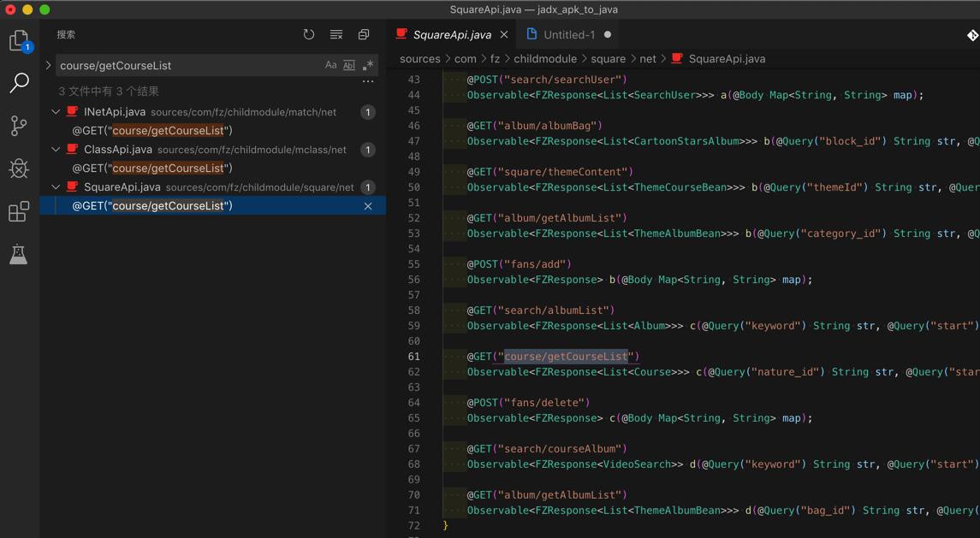Show the Extensions view
Screen dimensions: 980x538
[19, 211]
